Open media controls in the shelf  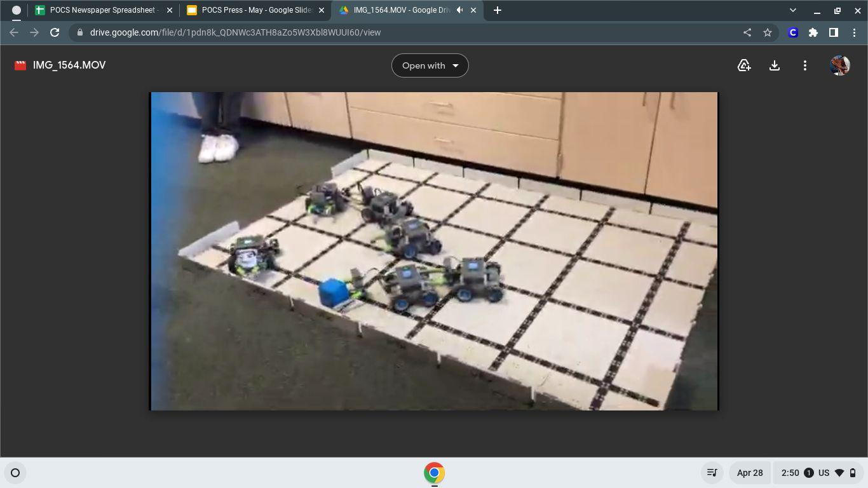712,473
